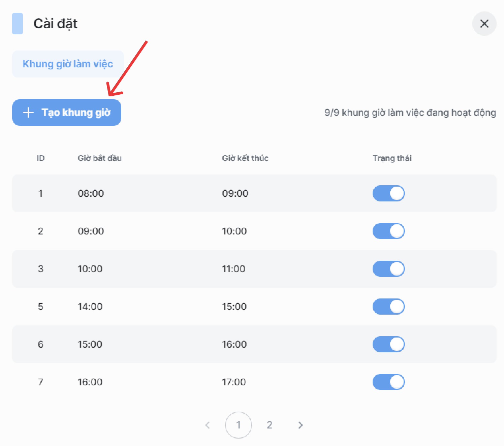Viewport: 504px width, 446px height.
Task: Click the Giờ kết thúc column header
Action: (x=245, y=158)
